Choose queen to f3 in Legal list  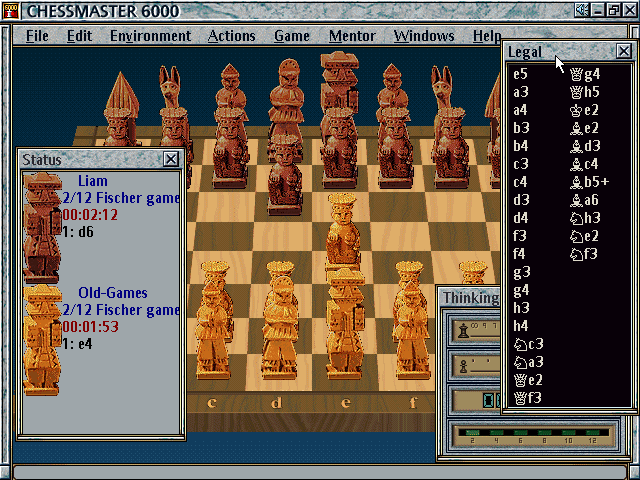(x=527, y=398)
